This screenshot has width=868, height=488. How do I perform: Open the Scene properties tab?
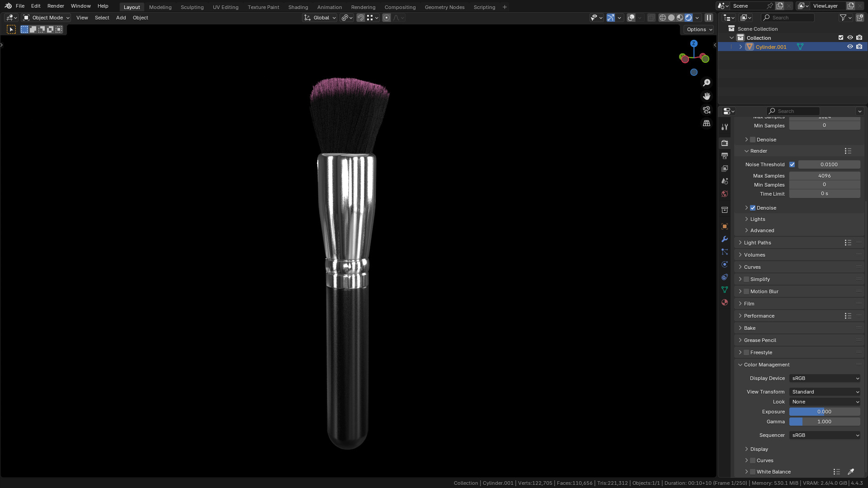click(725, 181)
